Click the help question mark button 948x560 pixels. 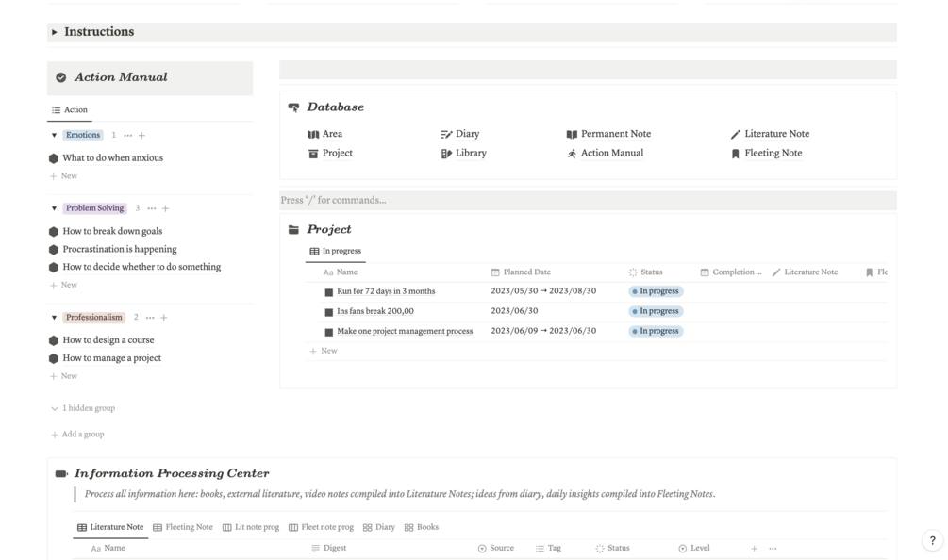tap(932, 540)
